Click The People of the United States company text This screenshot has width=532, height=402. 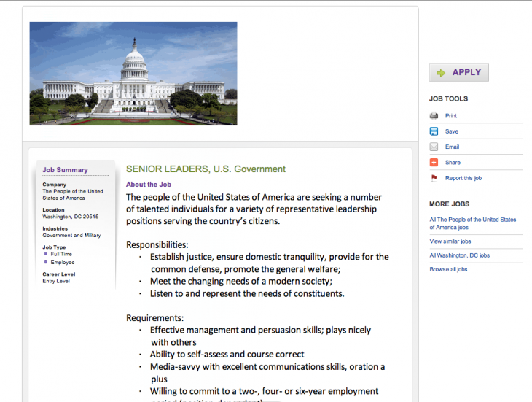pyautogui.click(x=73, y=195)
